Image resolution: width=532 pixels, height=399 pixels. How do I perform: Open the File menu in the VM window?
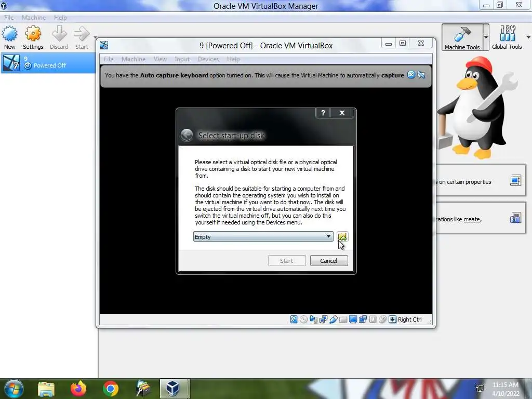click(109, 59)
